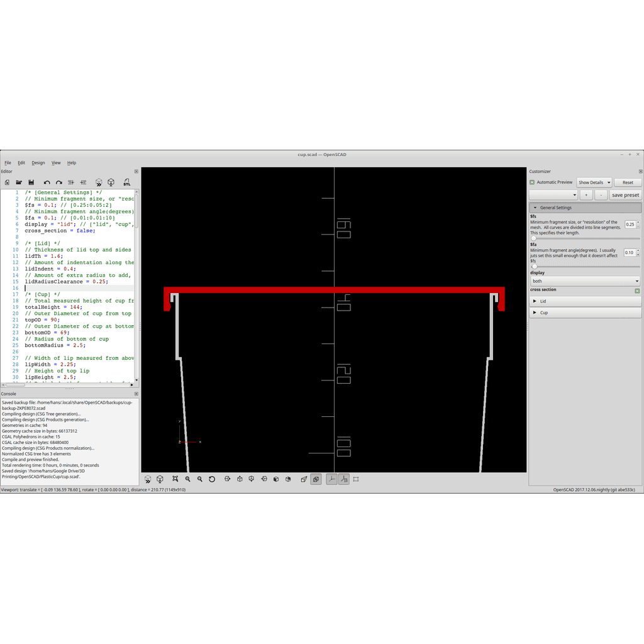Screen dimensions: 644x644
Task: Toggle Show Edges icon in viewport toolbar
Action: pyautogui.click(x=356, y=479)
